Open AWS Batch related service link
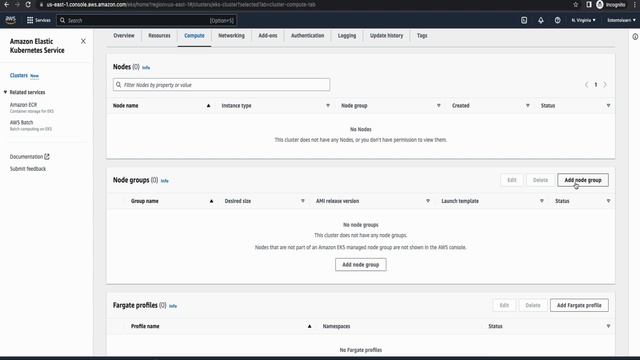Image resolution: width=640 pixels, height=360 pixels. click(21, 122)
